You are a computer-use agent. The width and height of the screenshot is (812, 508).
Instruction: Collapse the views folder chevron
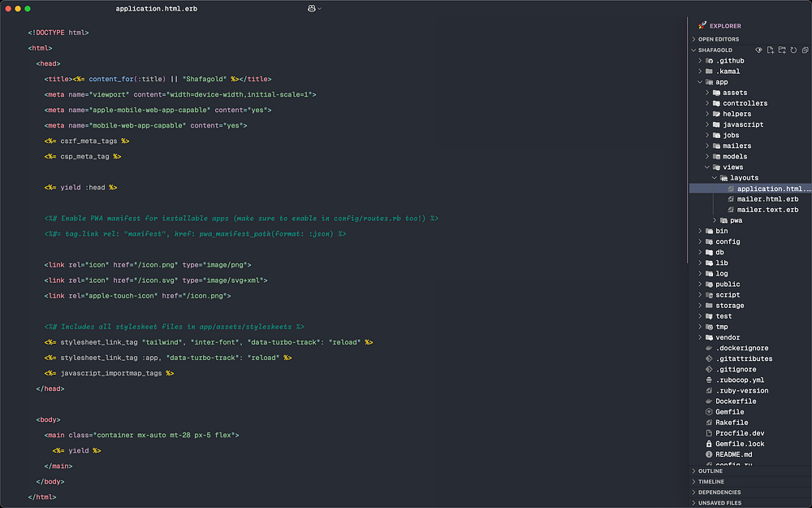707,167
